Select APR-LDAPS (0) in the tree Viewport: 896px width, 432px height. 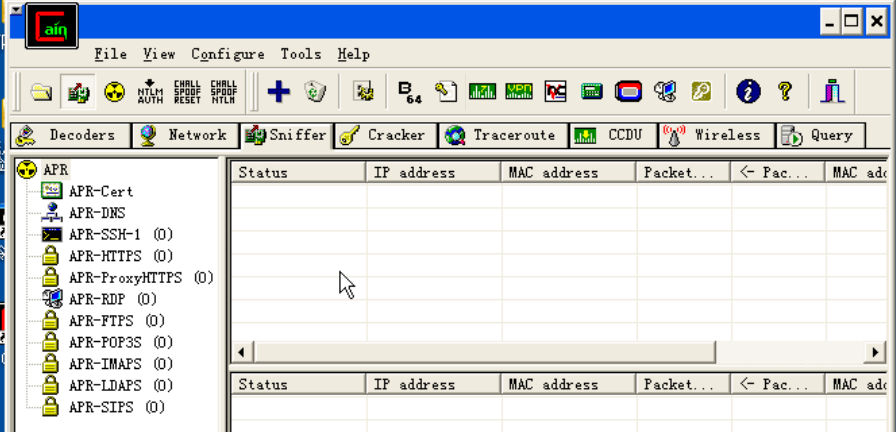coord(121,386)
